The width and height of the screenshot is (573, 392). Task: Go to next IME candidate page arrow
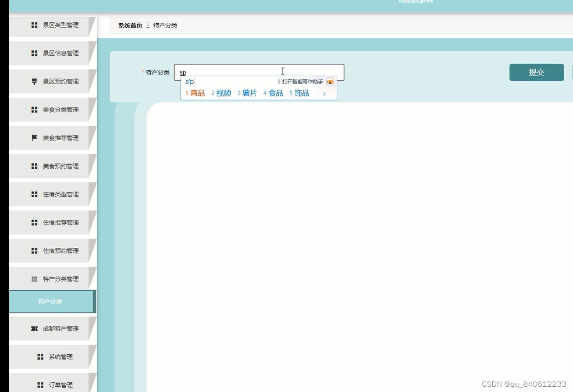(324, 93)
